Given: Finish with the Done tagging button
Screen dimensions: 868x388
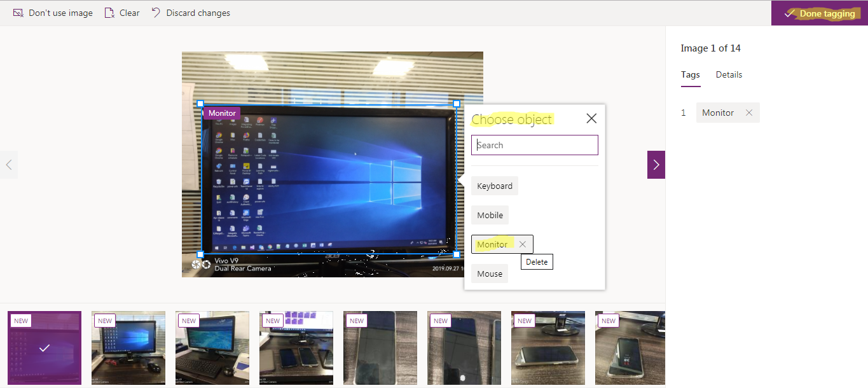Looking at the screenshot, I should coord(820,13).
